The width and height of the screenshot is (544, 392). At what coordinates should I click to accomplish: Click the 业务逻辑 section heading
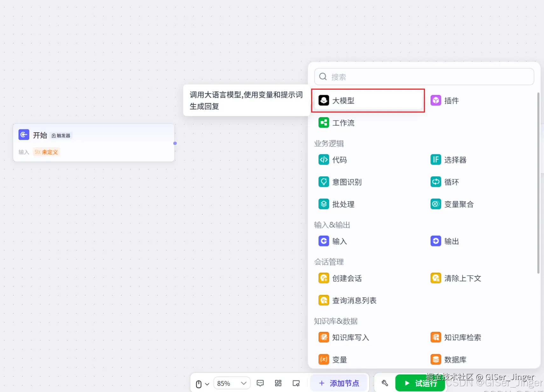(329, 143)
